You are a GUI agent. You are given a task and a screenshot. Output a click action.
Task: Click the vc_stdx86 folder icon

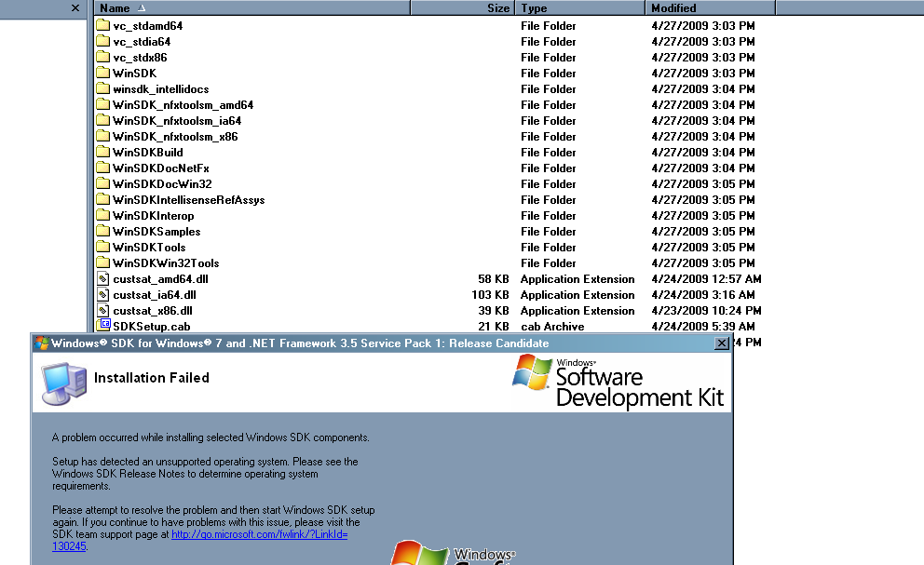click(103, 57)
